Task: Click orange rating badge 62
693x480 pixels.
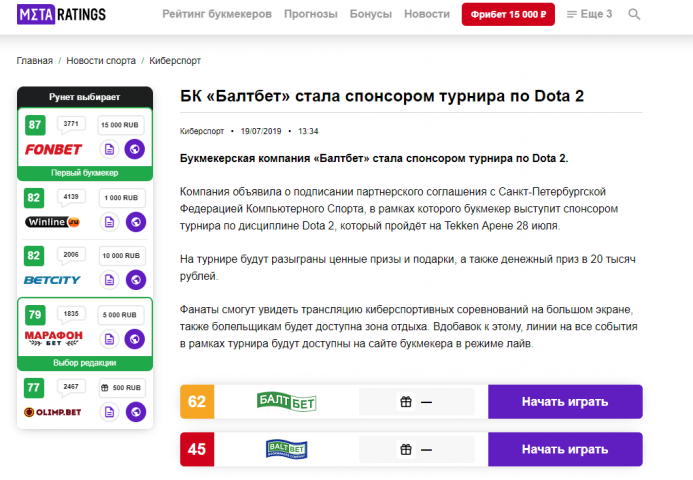Action: click(x=197, y=402)
